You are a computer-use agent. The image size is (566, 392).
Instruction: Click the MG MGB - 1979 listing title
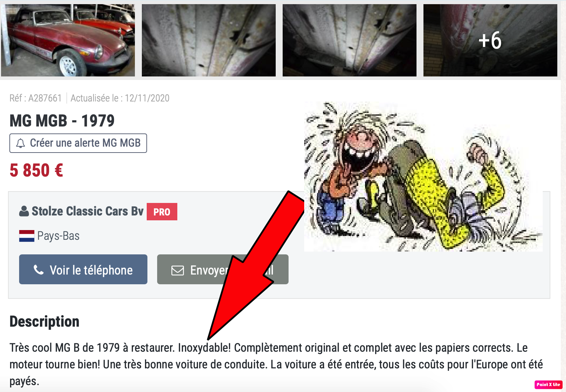pos(62,121)
